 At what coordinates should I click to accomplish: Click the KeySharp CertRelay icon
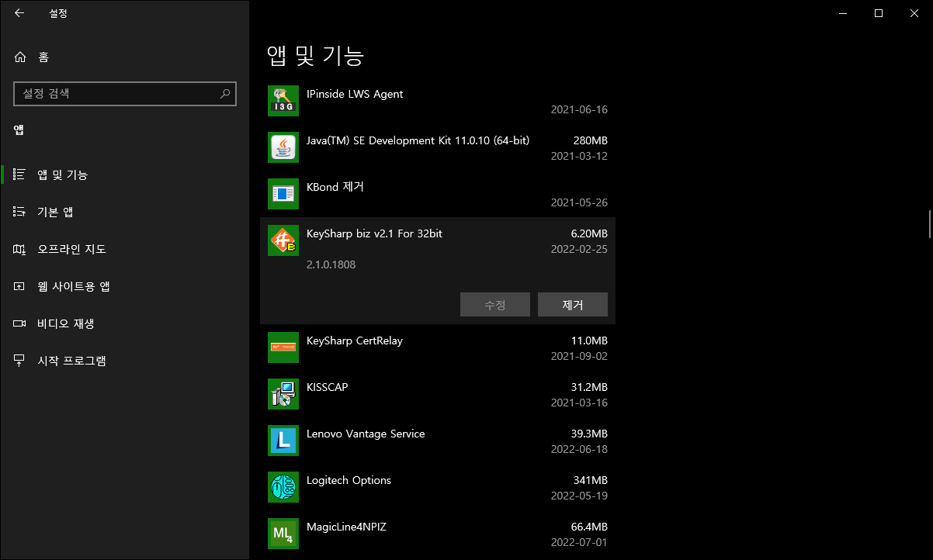(x=283, y=347)
